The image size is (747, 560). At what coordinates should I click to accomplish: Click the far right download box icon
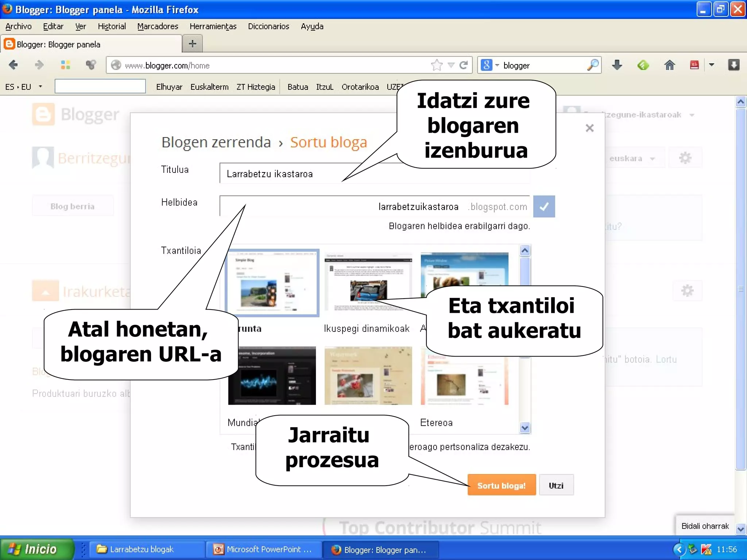[734, 65]
